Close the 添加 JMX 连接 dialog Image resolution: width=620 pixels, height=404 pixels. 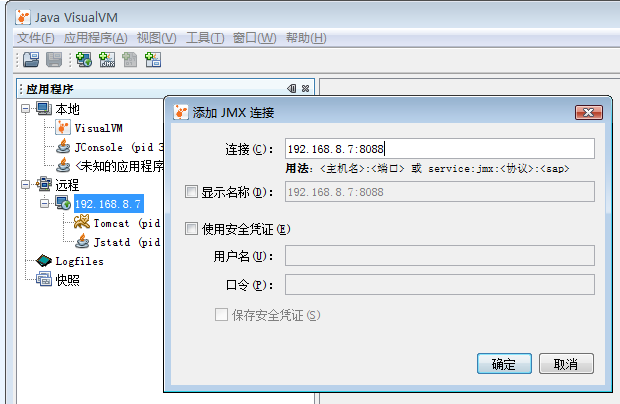589,113
